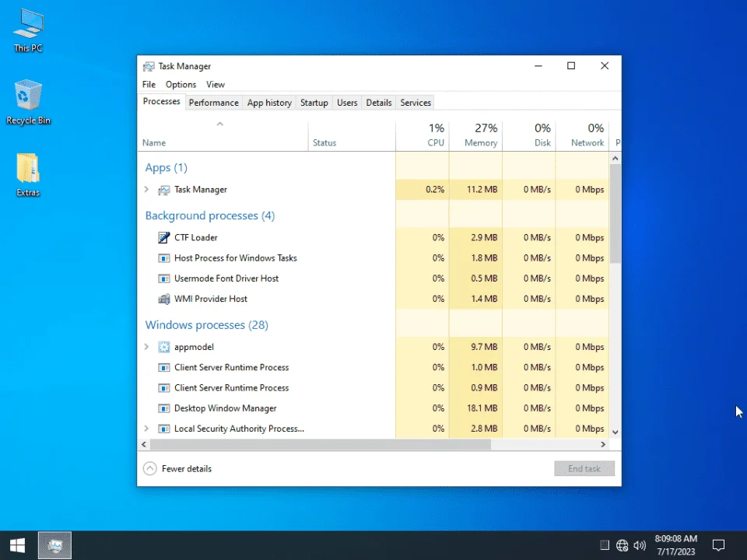Click the Usermode Font Driver Host icon
The image size is (747, 560).
pos(164,278)
